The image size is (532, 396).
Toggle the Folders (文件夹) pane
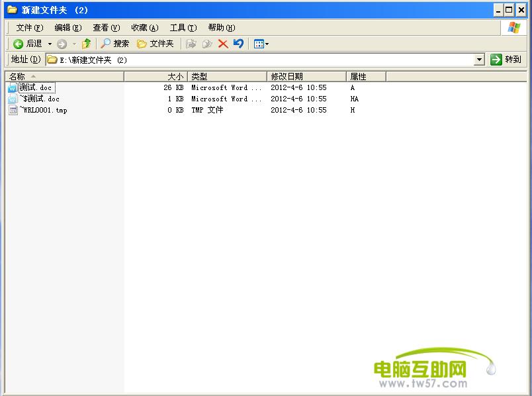[155, 44]
